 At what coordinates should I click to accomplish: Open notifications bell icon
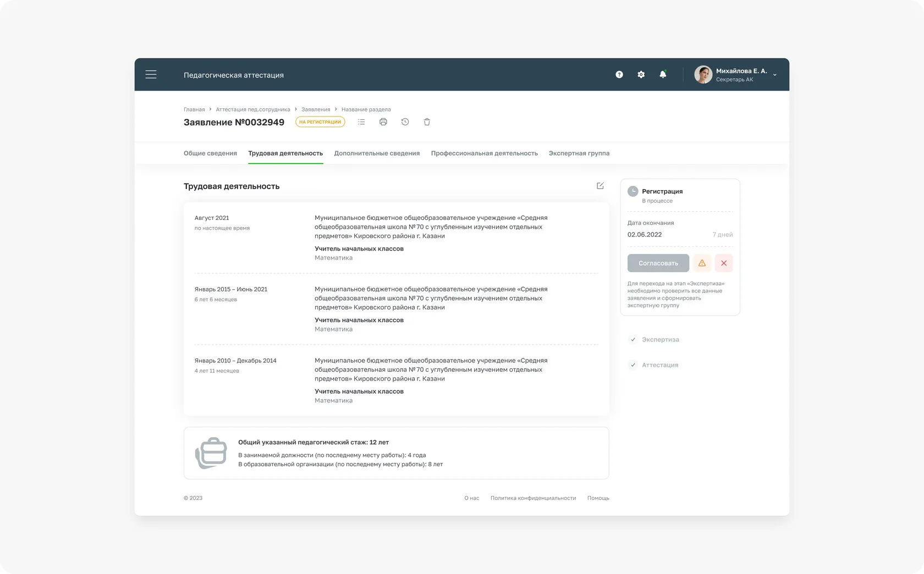click(663, 74)
